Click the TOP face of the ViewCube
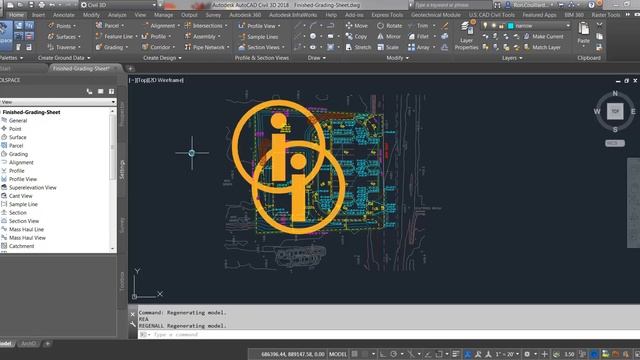 tap(615, 111)
